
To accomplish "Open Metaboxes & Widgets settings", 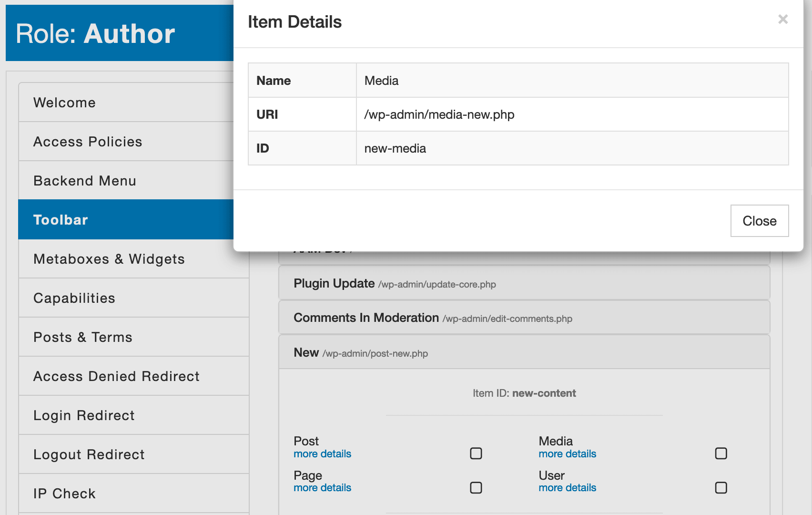I will pyautogui.click(x=134, y=259).
